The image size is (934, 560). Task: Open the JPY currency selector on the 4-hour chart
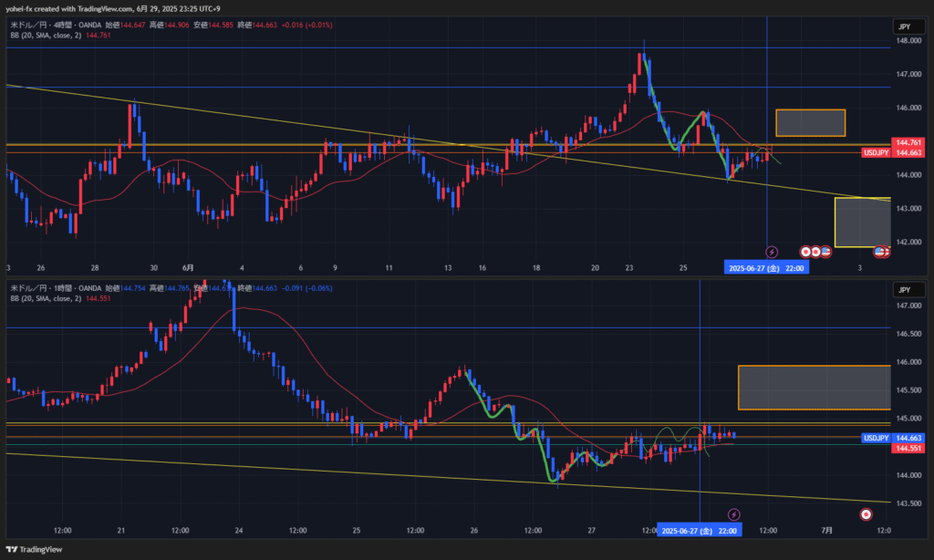pyautogui.click(x=908, y=26)
